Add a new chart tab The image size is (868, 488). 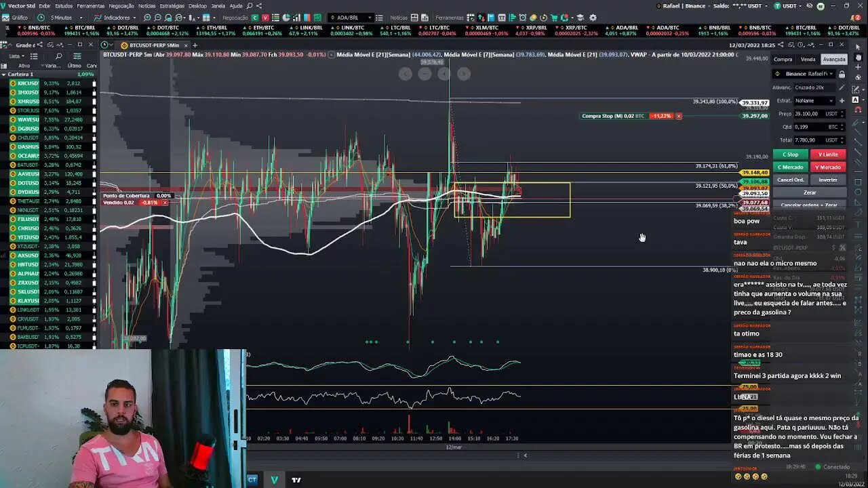pos(195,45)
